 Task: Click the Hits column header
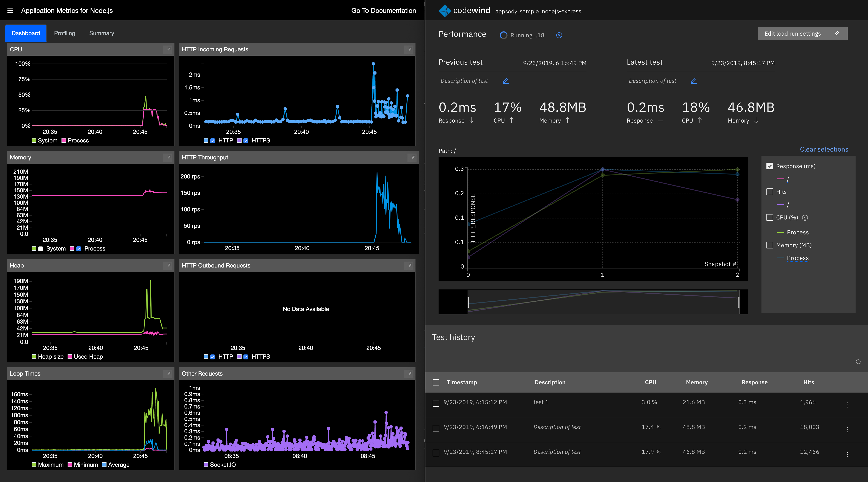coord(808,382)
